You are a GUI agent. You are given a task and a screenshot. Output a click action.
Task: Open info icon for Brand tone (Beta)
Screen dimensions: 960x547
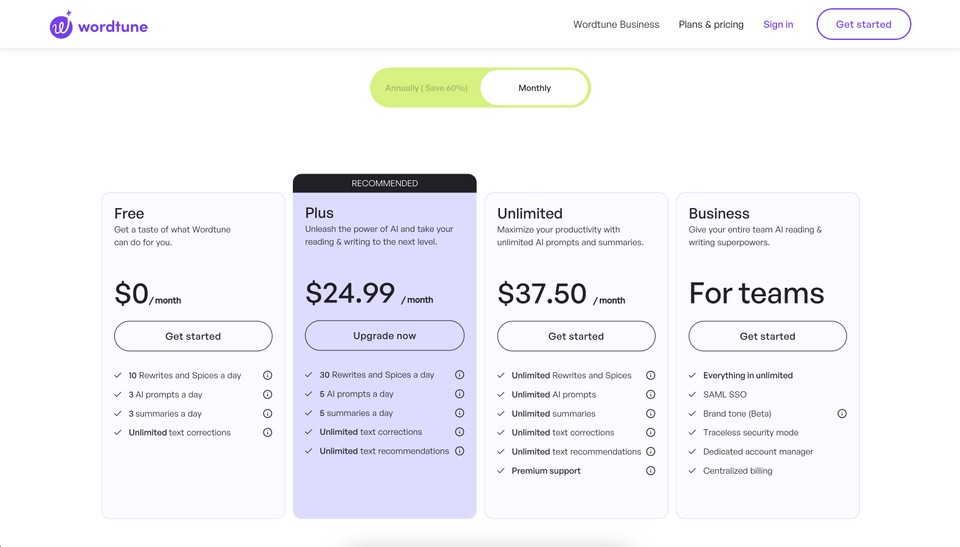(842, 413)
